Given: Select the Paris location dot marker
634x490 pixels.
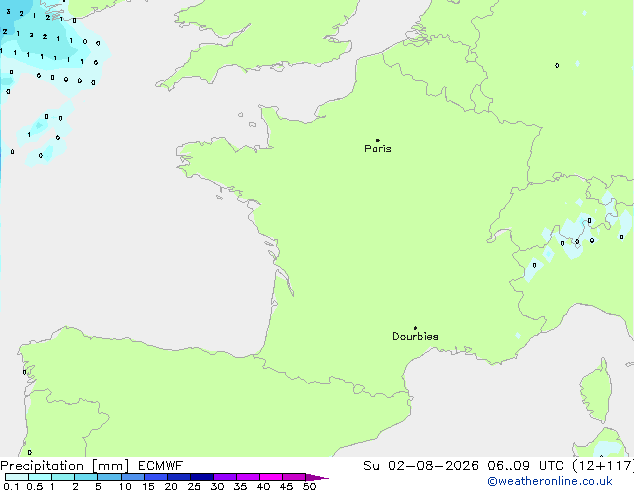Looking at the screenshot, I should 378,140.
